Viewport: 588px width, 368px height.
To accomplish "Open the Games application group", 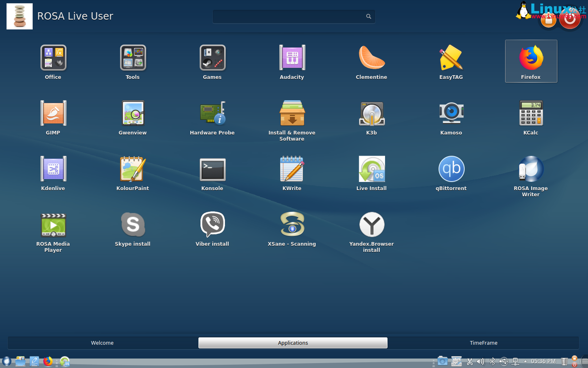I will pos(212,62).
